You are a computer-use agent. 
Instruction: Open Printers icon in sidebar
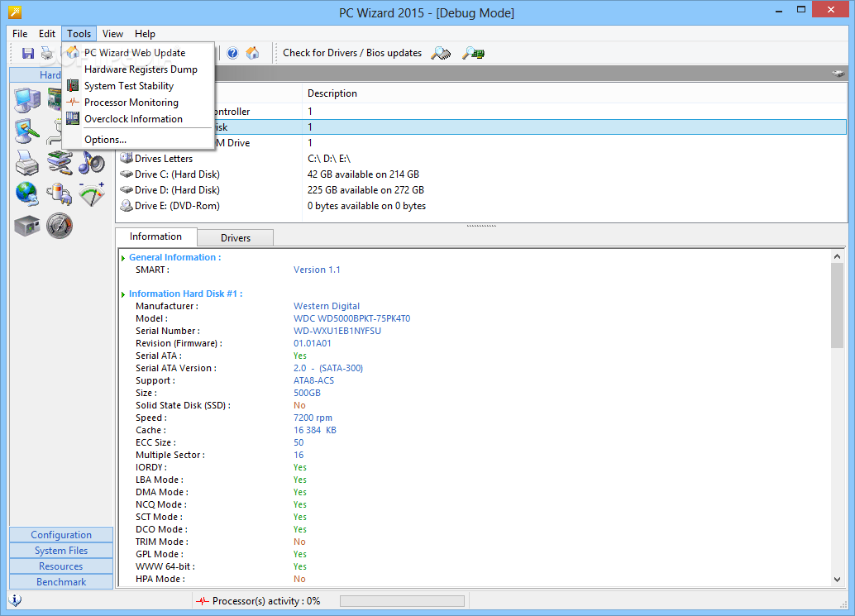tap(27, 162)
